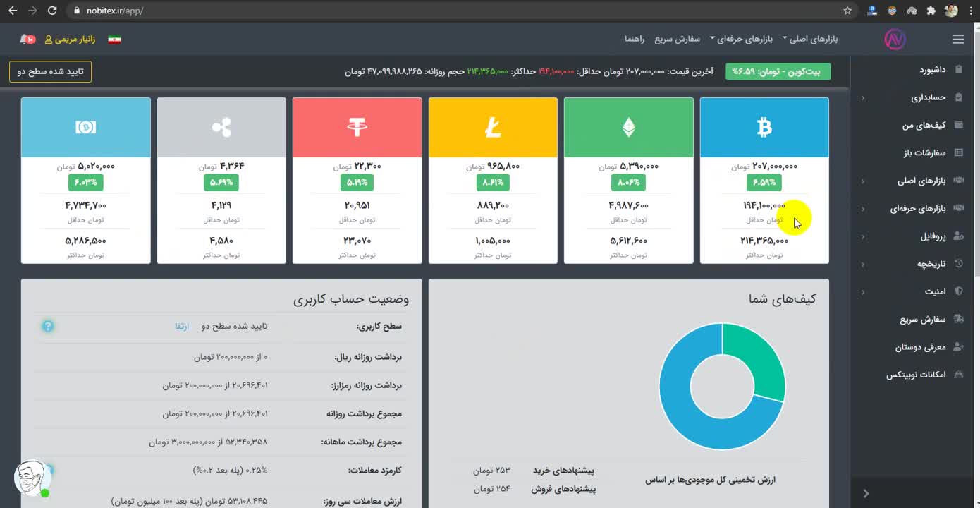
Task: Click the تایید شده سطح دو button
Action: pyautogui.click(x=50, y=71)
